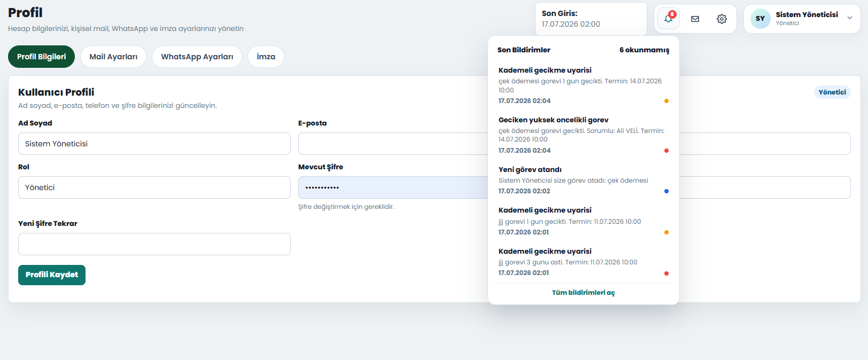Open settings via the gear icon
868x360 pixels.
tap(722, 19)
